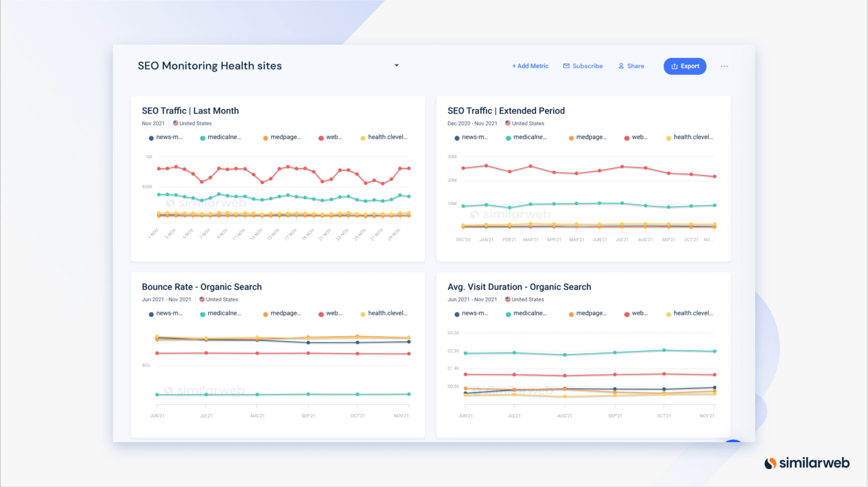Toggle medicalne... legend in Bounce Rate chart
The height and width of the screenshot is (487, 868).
(x=221, y=314)
